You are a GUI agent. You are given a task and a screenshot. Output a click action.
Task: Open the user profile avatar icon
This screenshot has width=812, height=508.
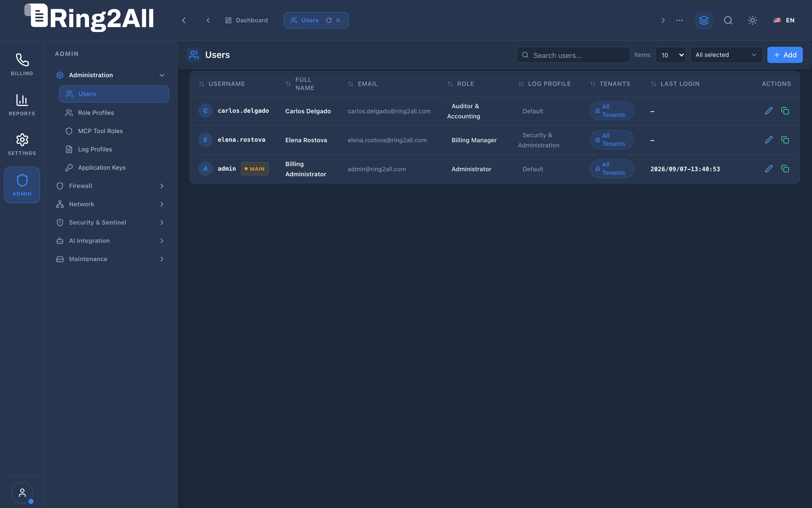(x=22, y=493)
